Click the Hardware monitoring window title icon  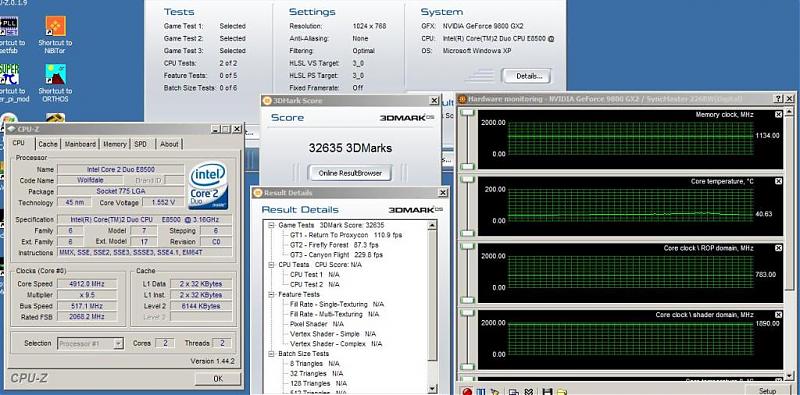[x=462, y=98]
